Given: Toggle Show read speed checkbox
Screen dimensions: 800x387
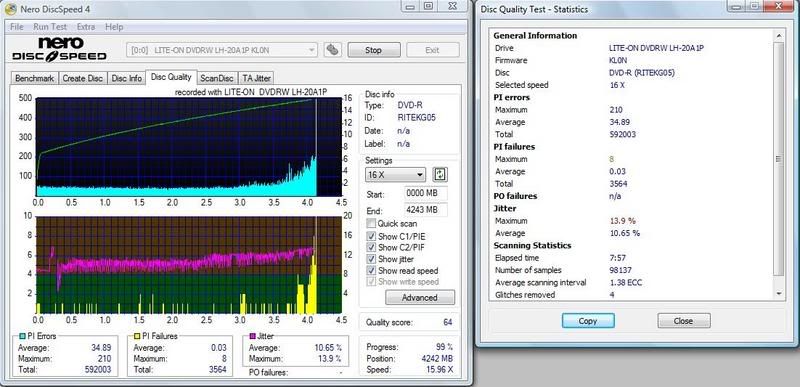Looking at the screenshot, I should pos(371,271).
